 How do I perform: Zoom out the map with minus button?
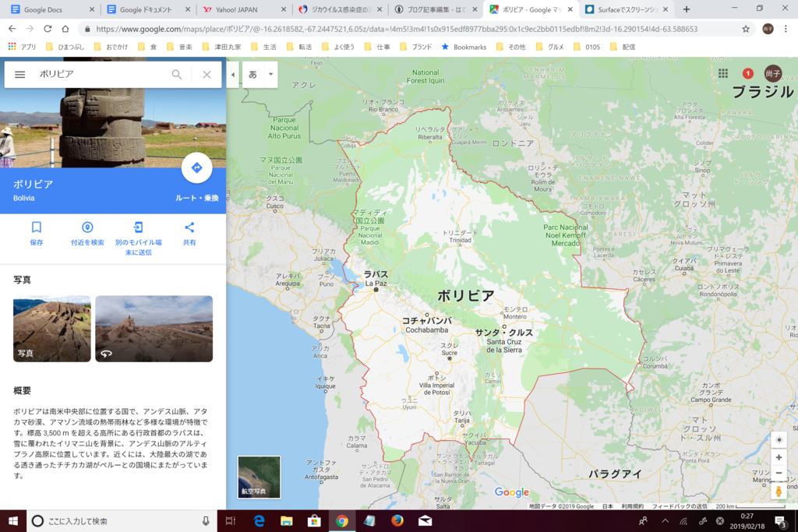tap(779, 473)
